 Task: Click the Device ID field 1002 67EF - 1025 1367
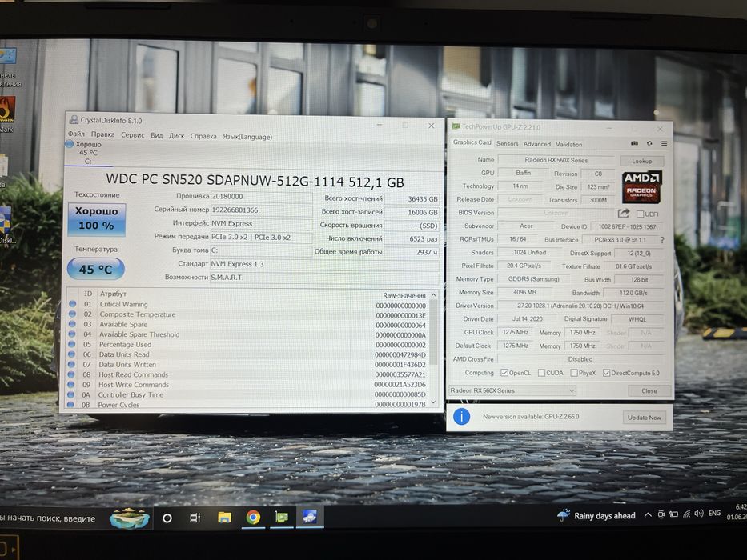click(627, 226)
